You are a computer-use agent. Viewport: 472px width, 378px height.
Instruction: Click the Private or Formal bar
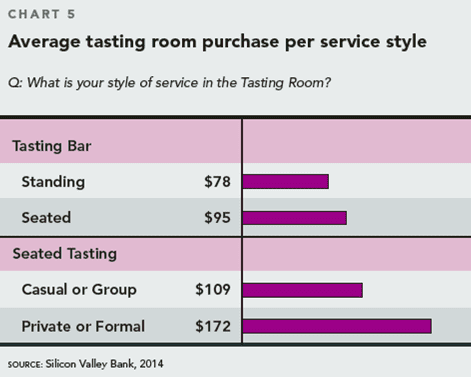(x=337, y=326)
